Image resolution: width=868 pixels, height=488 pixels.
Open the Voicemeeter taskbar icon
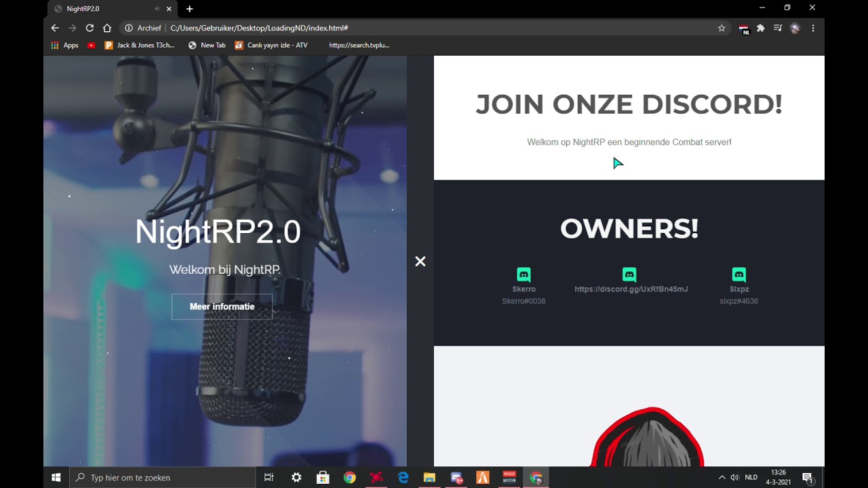(x=509, y=477)
